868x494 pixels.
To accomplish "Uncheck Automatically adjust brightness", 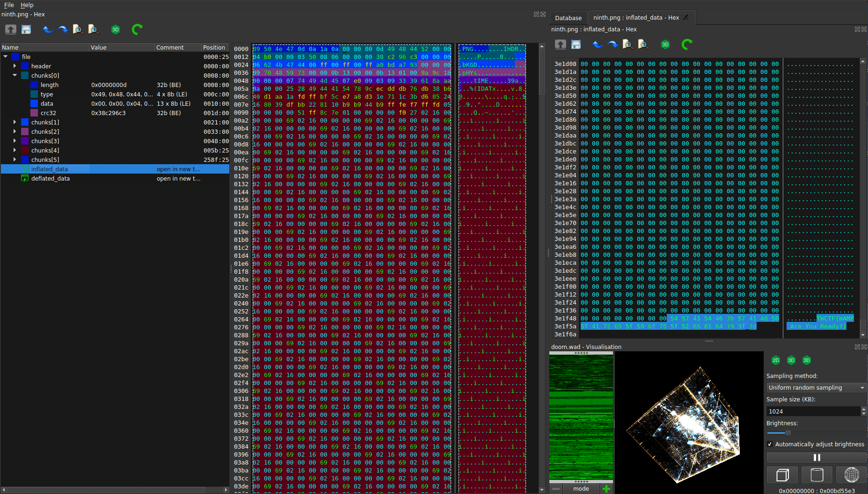I will click(770, 444).
